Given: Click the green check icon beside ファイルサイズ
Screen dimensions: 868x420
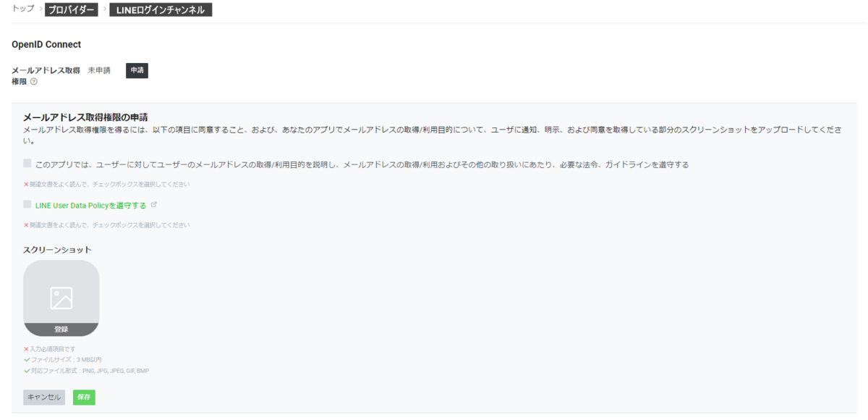Looking at the screenshot, I should point(26,360).
